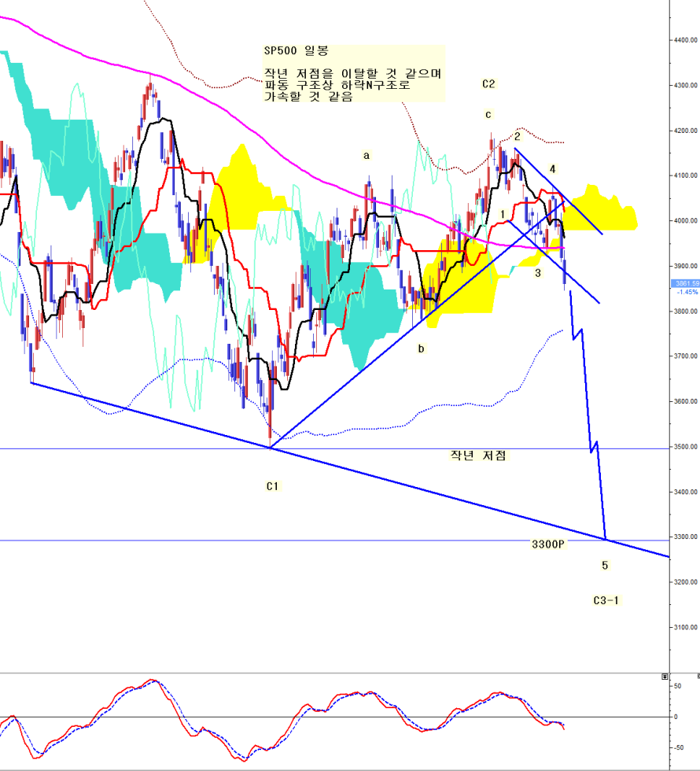700x771 pixels.
Task: Click the 4300.00 price axis label
Action: (686, 85)
